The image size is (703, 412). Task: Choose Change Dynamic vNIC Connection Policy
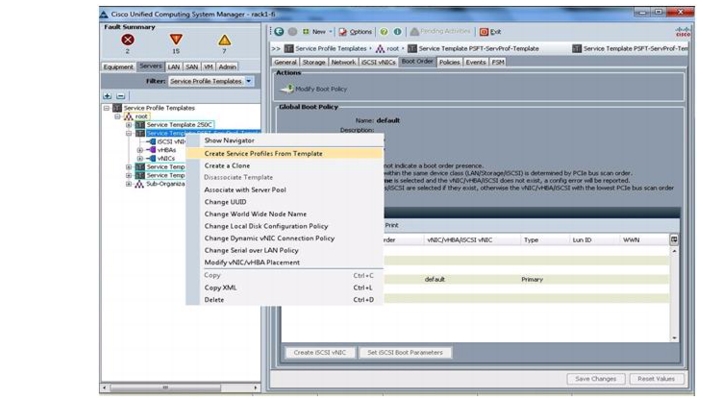click(269, 238)
